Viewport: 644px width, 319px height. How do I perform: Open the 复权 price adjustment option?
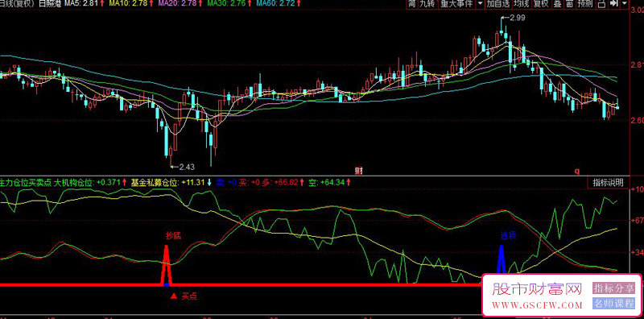point(541,4)
